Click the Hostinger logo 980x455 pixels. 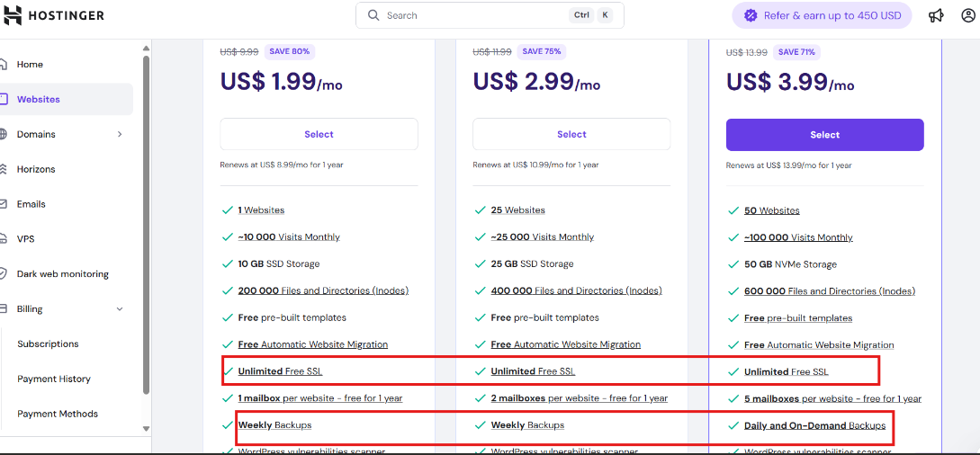click(54, 15)
